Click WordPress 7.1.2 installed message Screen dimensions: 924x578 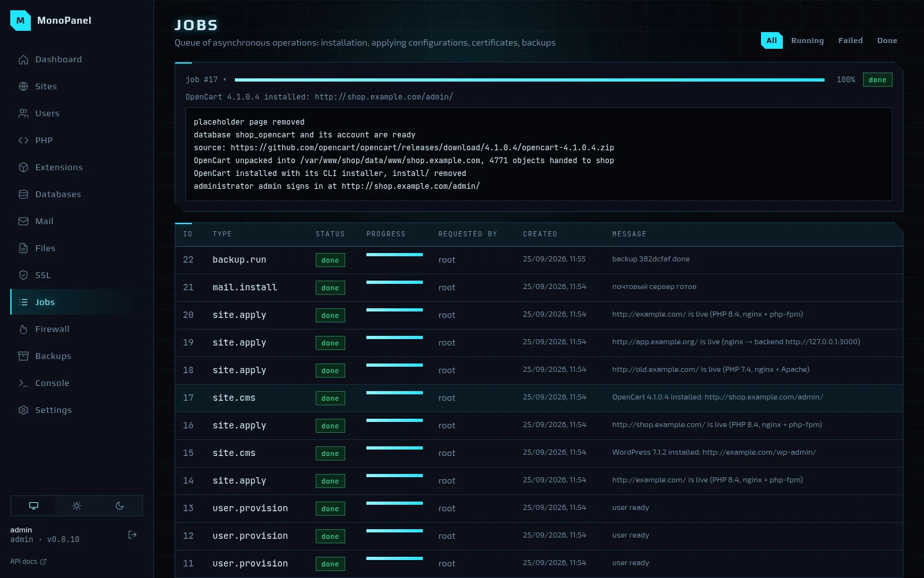coord(714,453)
